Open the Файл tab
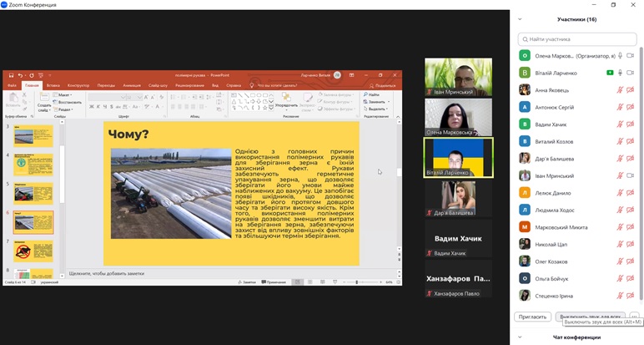644x345 pixels. pyautogui.click(x=12, y=85)
